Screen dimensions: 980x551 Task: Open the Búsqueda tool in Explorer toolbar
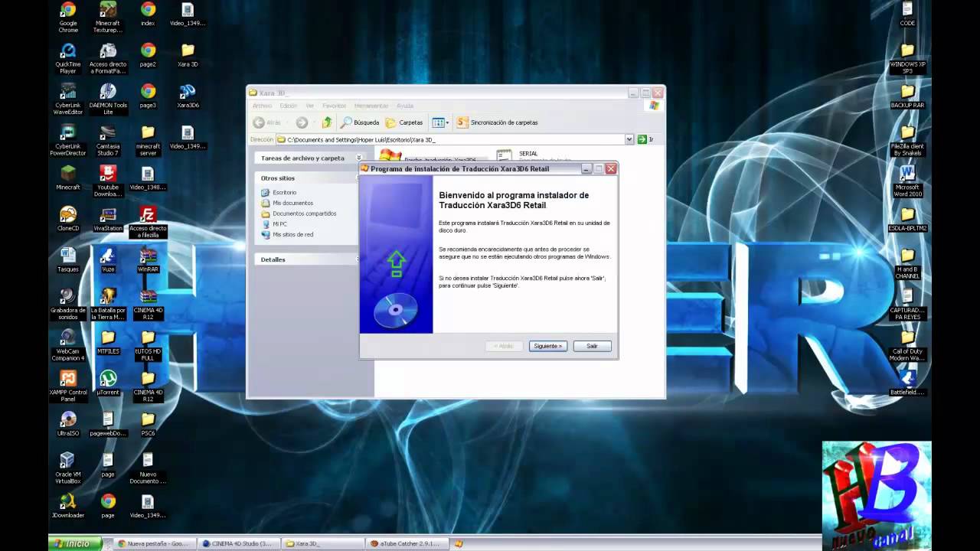click(360, 122)
